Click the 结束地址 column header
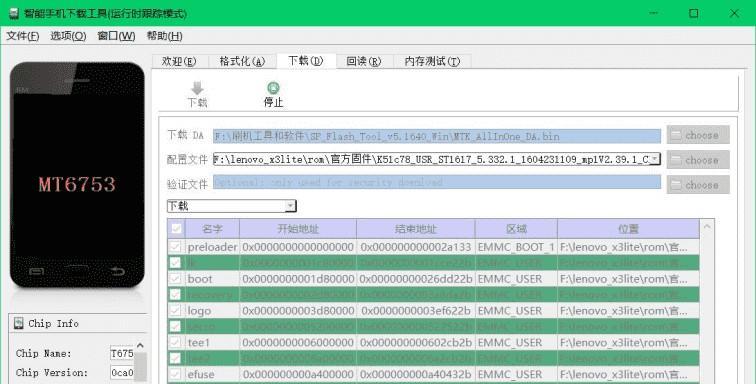The width and height of the screenshot is (756, 384). (416, 229)
